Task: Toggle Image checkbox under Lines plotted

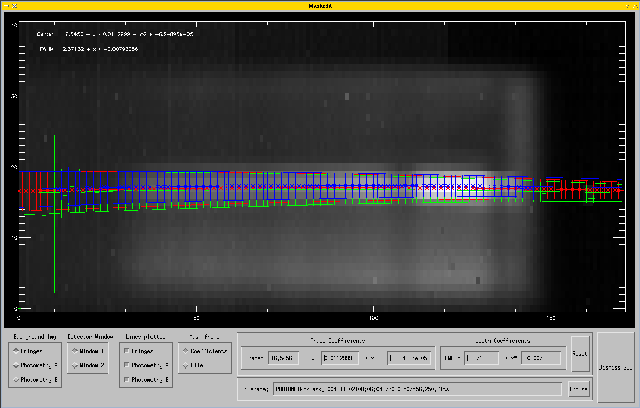Action: click(x=127, y=351)
